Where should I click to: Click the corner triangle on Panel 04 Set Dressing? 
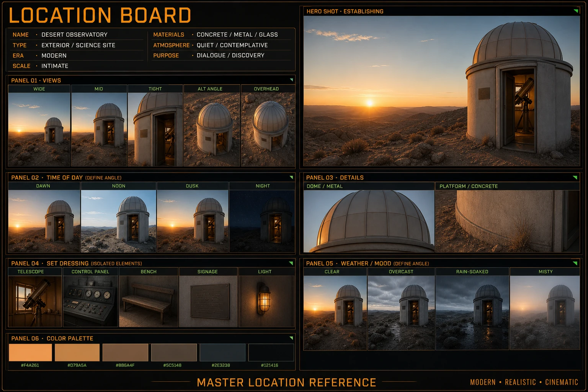291,263
